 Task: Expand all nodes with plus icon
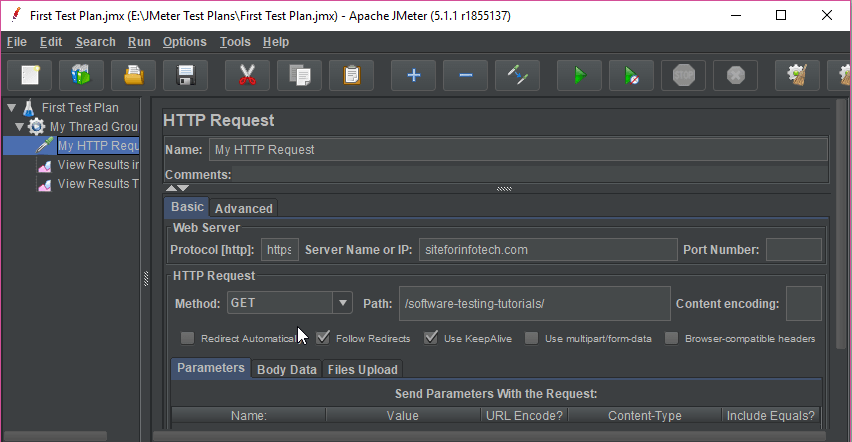[414, 75]
